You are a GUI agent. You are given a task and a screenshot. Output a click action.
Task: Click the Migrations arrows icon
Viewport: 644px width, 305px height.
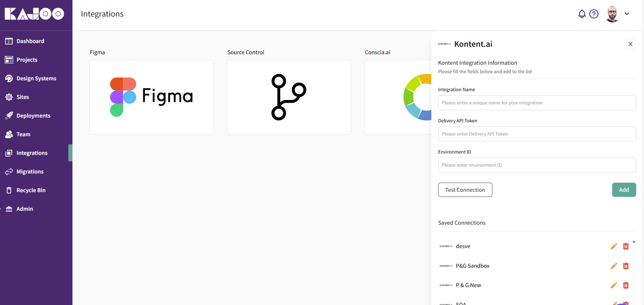click(9, 171)
